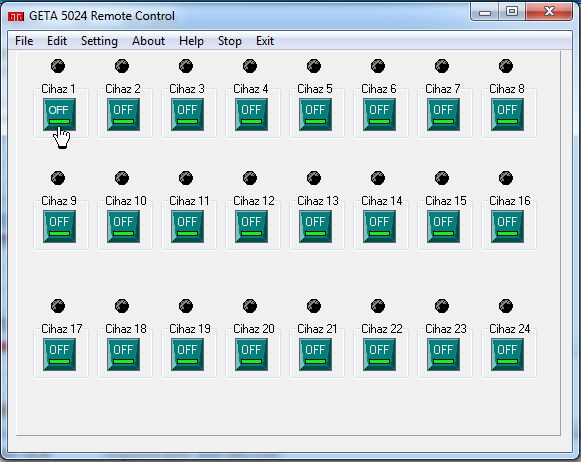Open the Edit menu

(x=57, y=41)
